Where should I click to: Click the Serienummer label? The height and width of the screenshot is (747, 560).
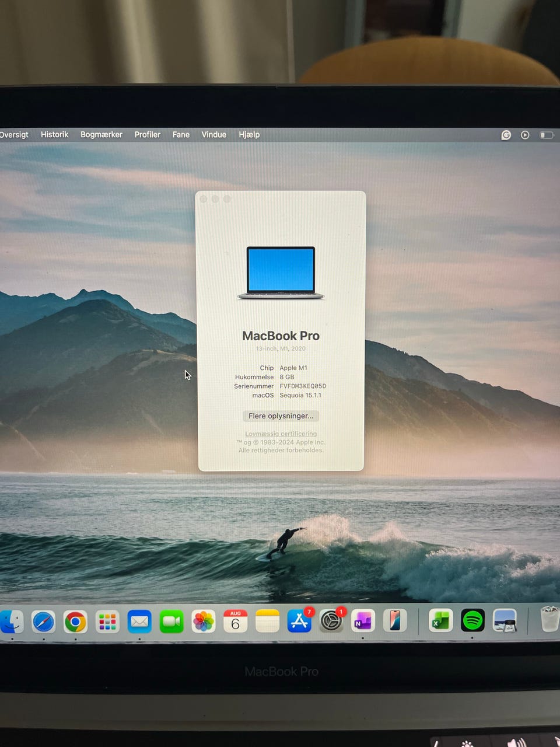254,386
